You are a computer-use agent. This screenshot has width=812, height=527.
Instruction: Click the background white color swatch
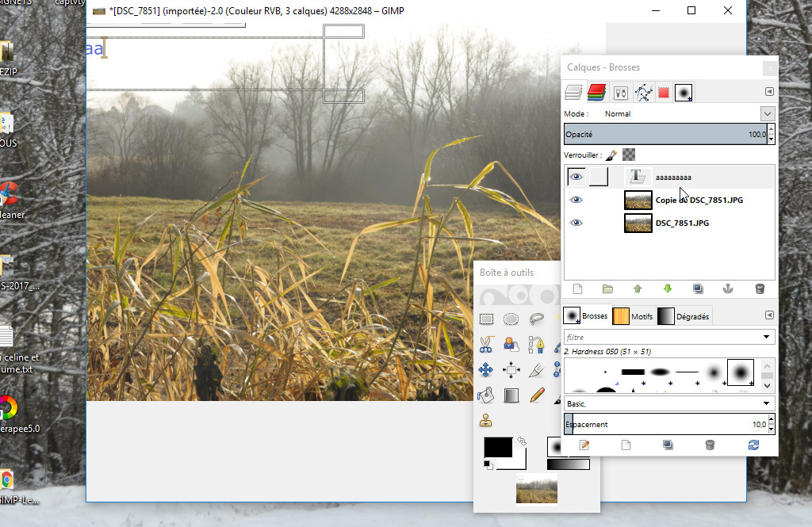pos(519,461)
